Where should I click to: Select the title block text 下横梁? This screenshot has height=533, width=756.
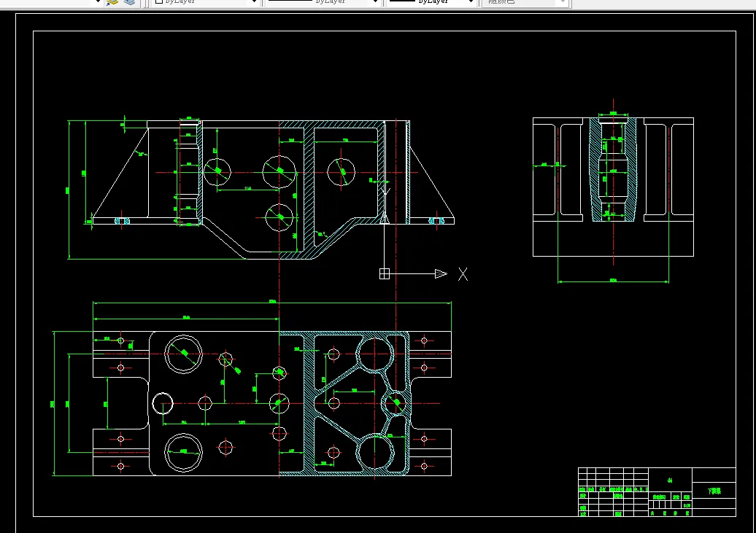714,491
